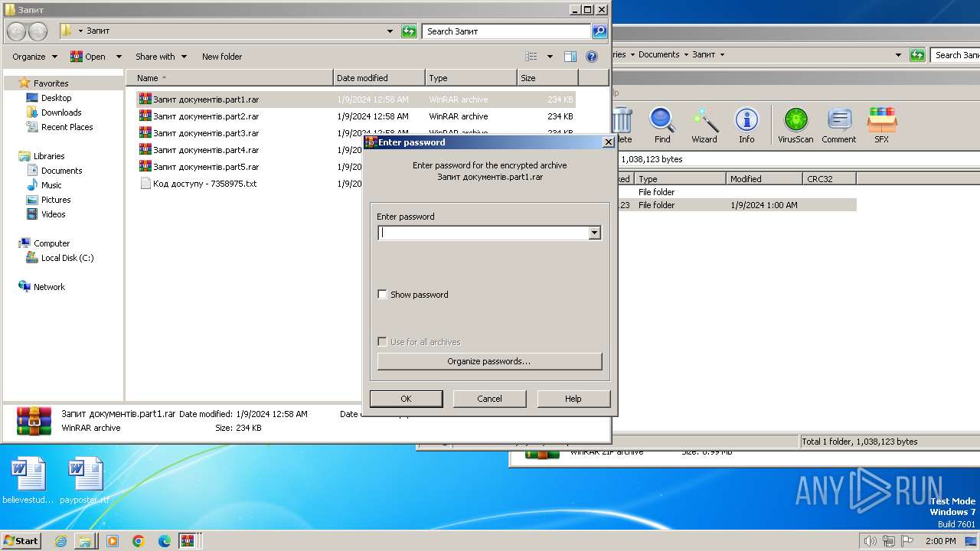The image size is (980, 551).
Task: Click the clock in system tray
Action: coord(940,541)
